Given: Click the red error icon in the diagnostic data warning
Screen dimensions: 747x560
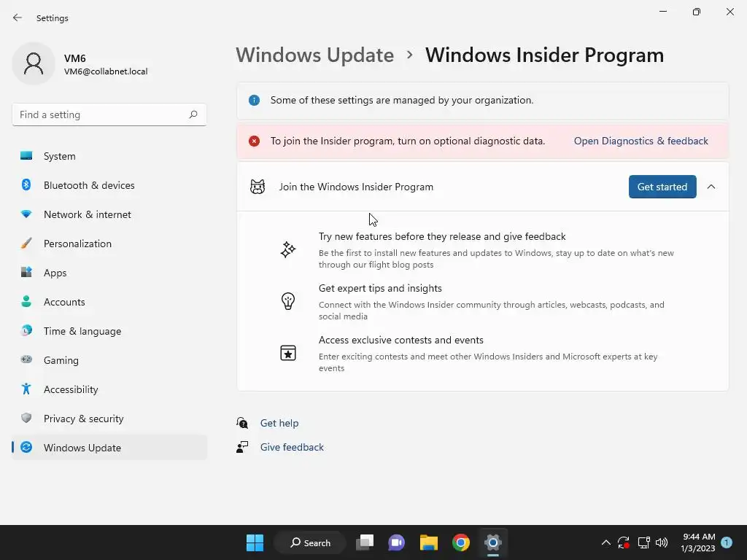Looking at the screenshot, I should 255,141.
